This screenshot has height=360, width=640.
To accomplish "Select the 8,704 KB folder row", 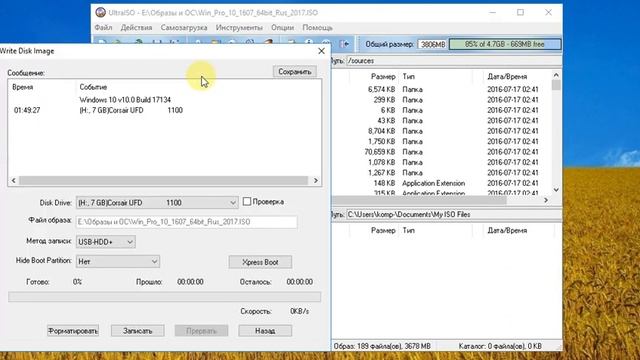I will 442,131.
